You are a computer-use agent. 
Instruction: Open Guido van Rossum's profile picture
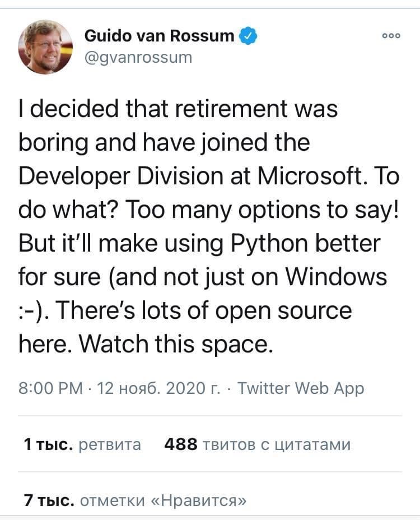coord(45,47)
